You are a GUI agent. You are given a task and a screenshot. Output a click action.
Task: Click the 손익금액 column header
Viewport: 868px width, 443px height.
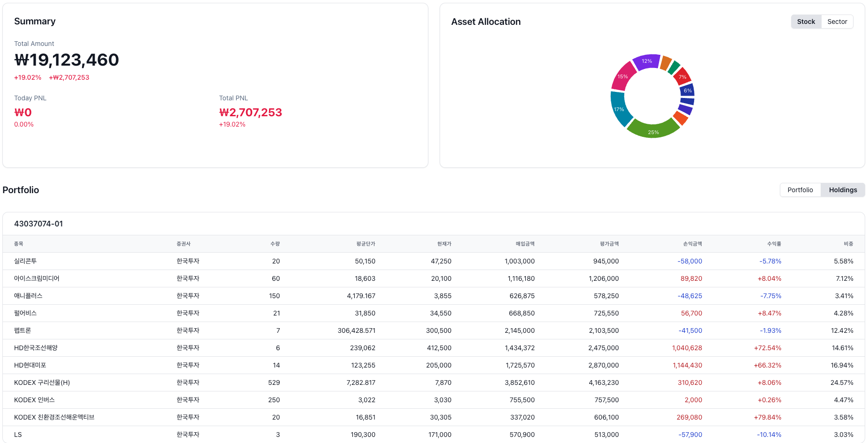(692, 244)
